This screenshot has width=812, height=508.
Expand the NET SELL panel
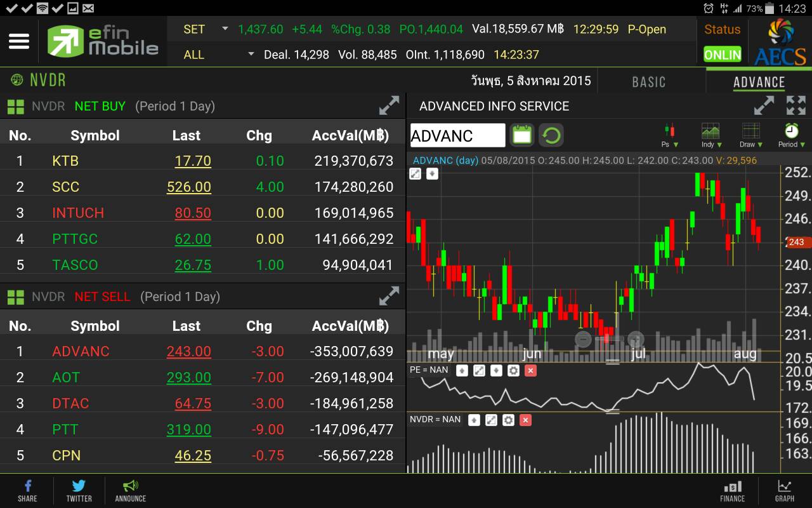pos(389,296)
